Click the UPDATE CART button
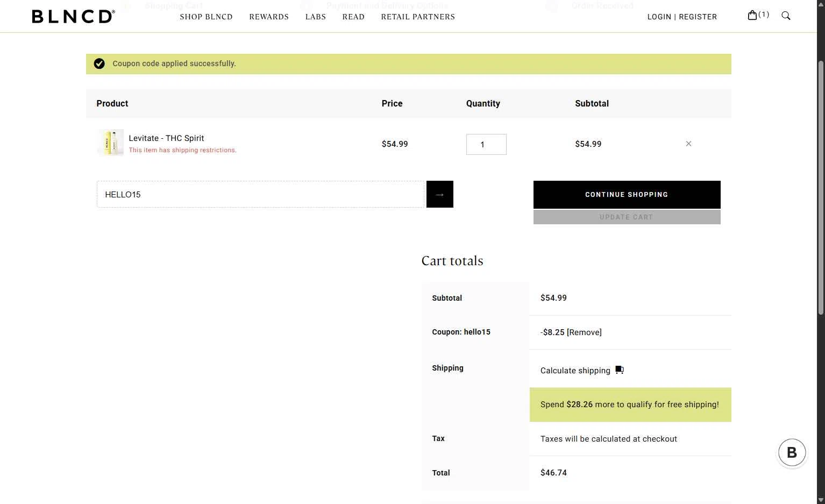Screen dimensions: 825x504 [x=627, y=217]
